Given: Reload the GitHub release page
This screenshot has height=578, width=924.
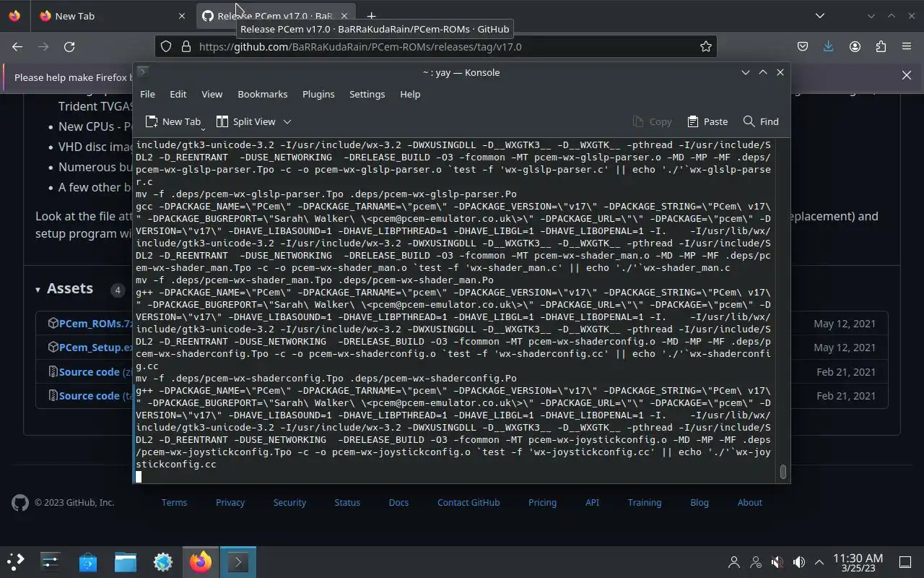Looking at the screenshot, I should tap(69, 46).
